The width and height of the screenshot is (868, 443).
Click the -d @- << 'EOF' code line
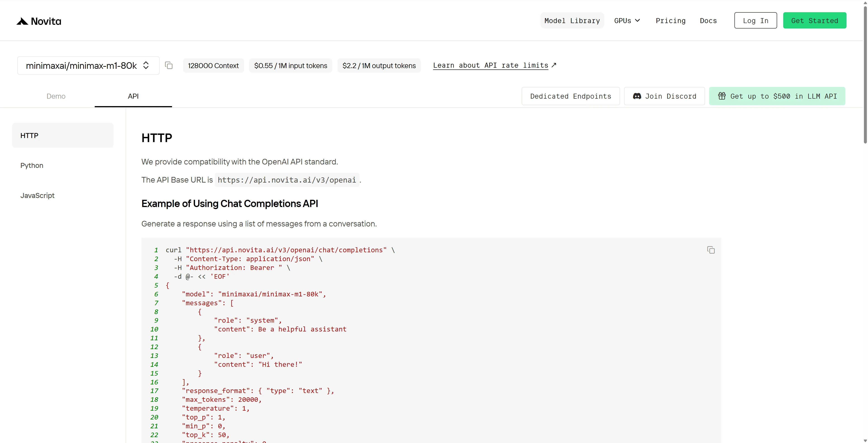[x=201, y=276]
